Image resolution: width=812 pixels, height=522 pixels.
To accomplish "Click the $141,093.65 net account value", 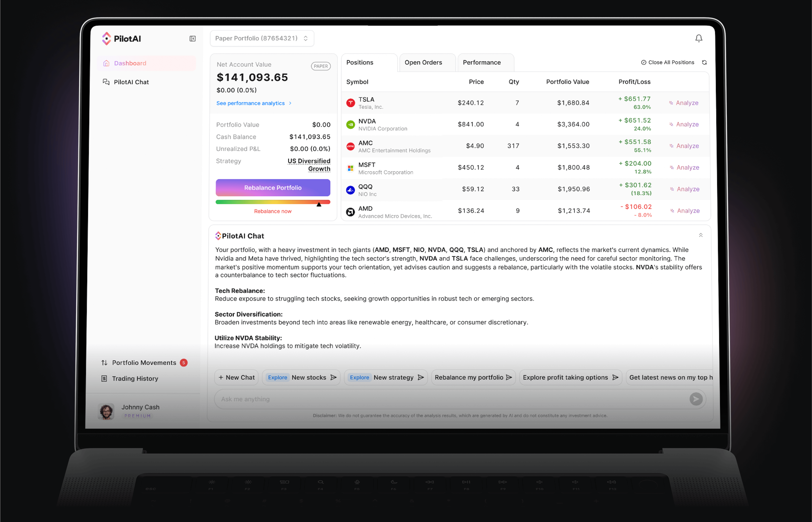I will point(252,77).
